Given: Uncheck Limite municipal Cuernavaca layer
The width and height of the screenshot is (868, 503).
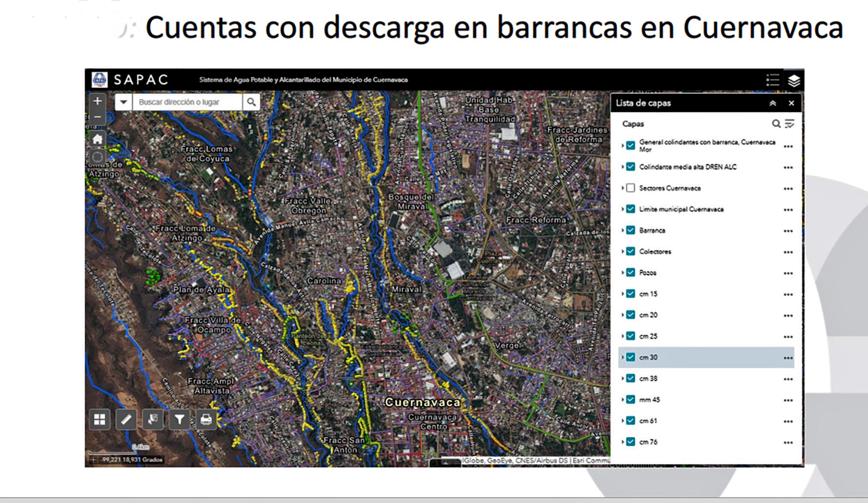Looking at the screenshot, I should point(631,209).
